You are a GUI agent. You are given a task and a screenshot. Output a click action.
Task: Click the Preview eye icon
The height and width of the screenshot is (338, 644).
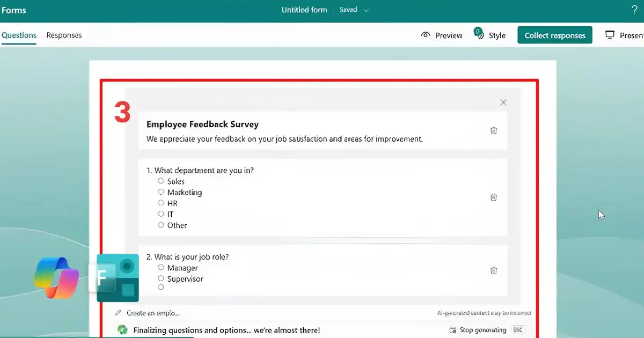(x=426, y=35)
